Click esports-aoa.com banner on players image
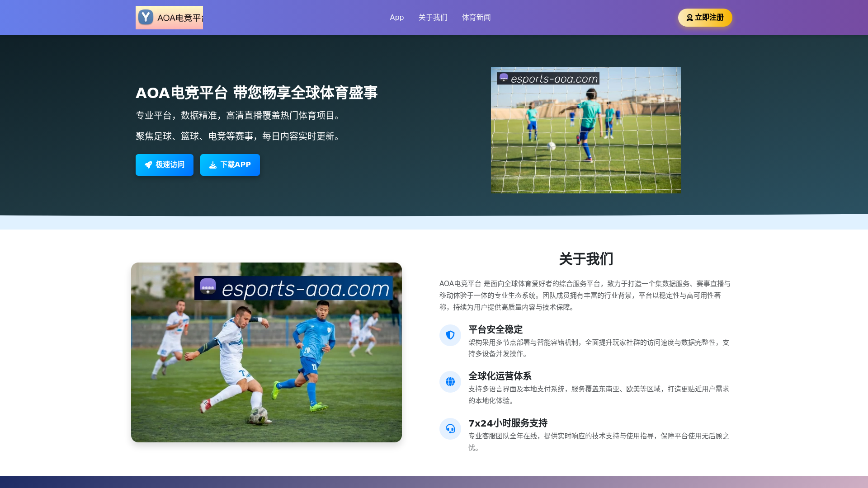The height and width of the screenshot is (488, 868). pos(293,288)
